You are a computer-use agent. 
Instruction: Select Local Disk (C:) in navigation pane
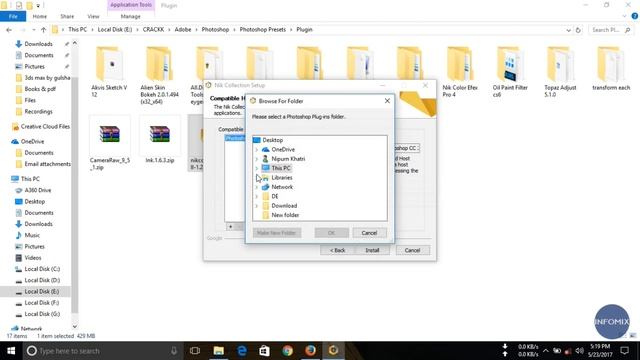point(42,269)
